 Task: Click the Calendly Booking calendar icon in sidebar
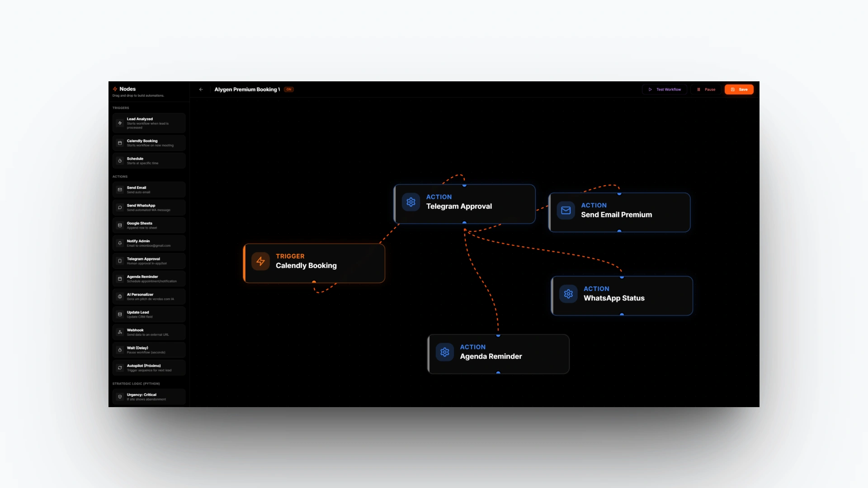coord(120,143)
